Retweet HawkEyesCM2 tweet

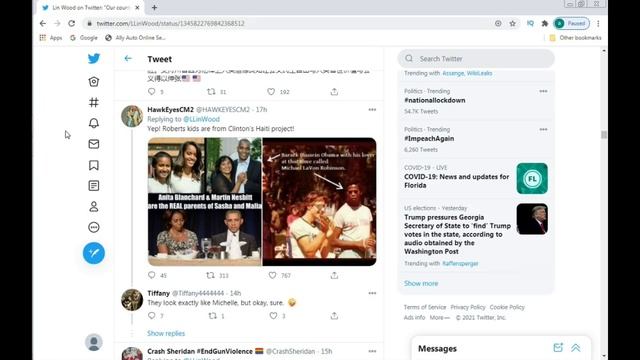(x=211, y=276)
